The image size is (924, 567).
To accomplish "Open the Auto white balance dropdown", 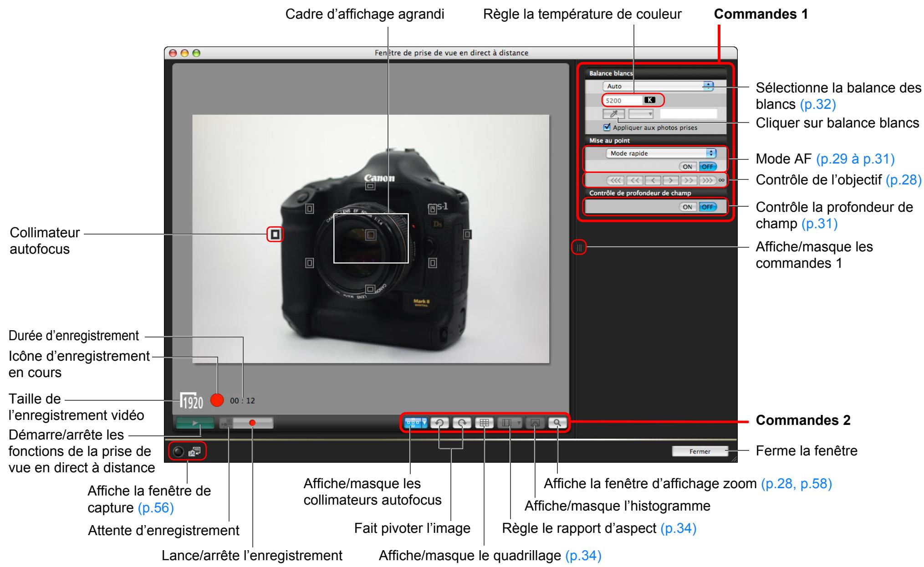I will (x=658, y=86).
